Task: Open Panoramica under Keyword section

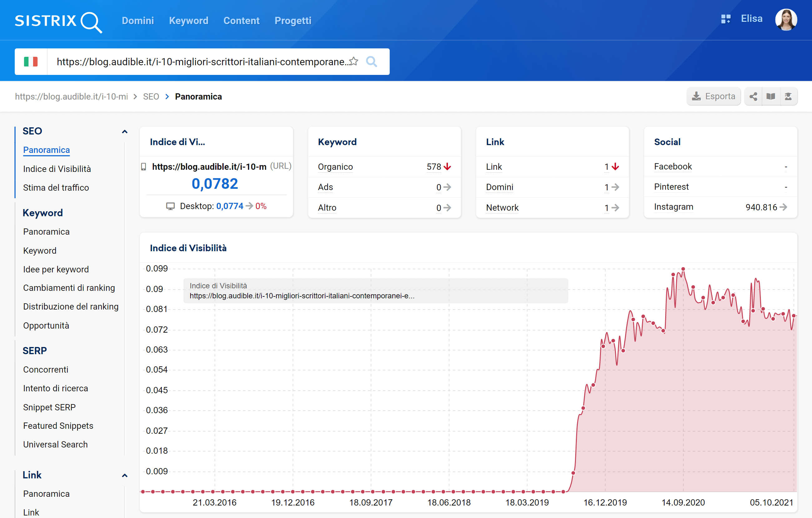Action: (47, 232)
